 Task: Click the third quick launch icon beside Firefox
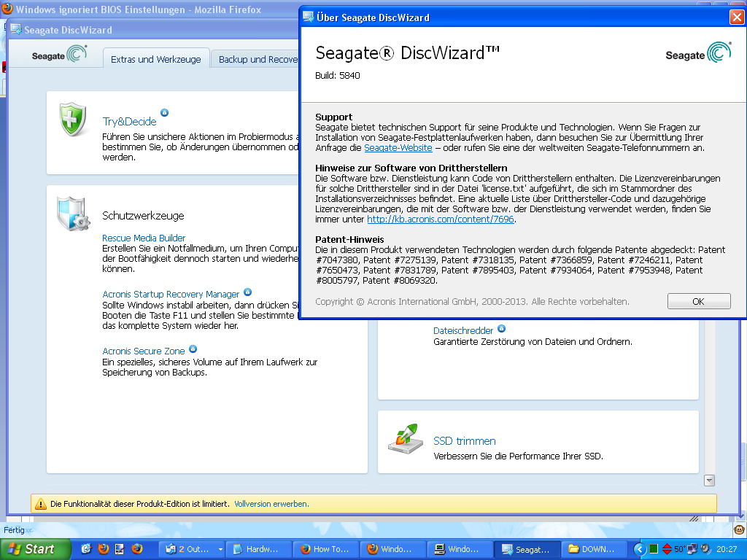click(120, 549)
